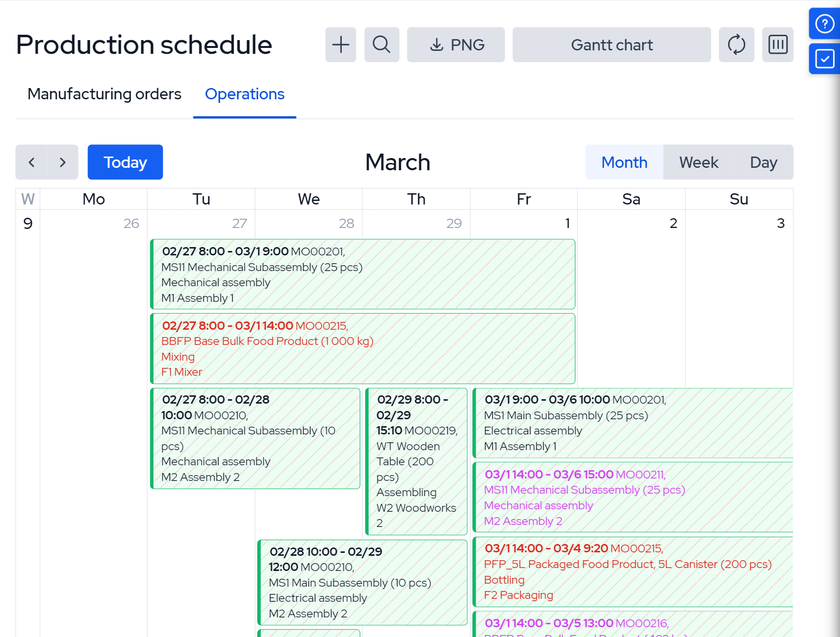Viewport: 840px width, 637px height.
Task: Open the column view icon
Action: (x=778, y=45)
